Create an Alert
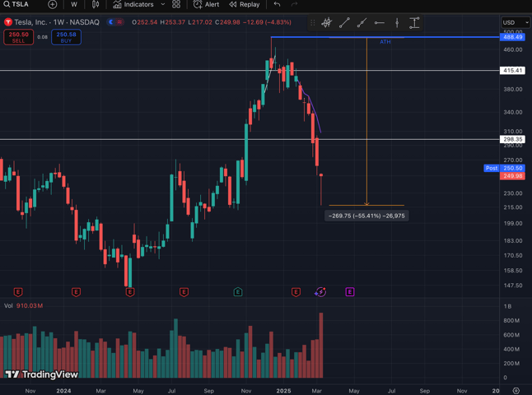This screenshot has width=532, height=395. (206, 4)
